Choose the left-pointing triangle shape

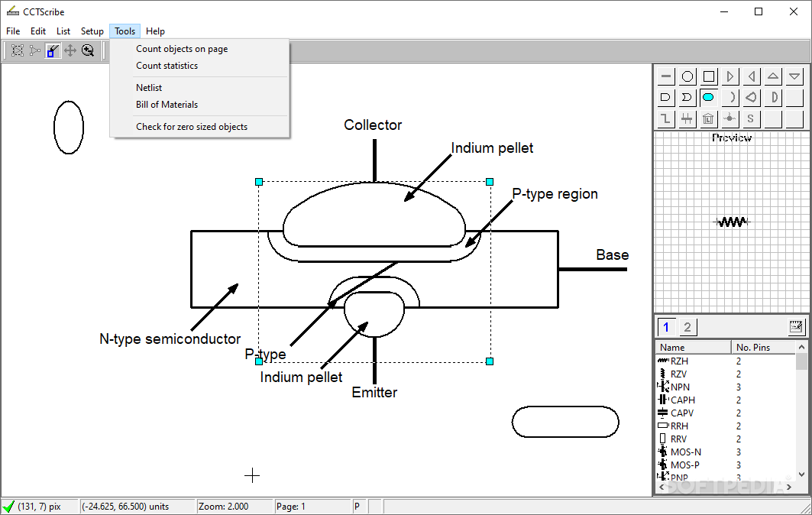(751, 76)
